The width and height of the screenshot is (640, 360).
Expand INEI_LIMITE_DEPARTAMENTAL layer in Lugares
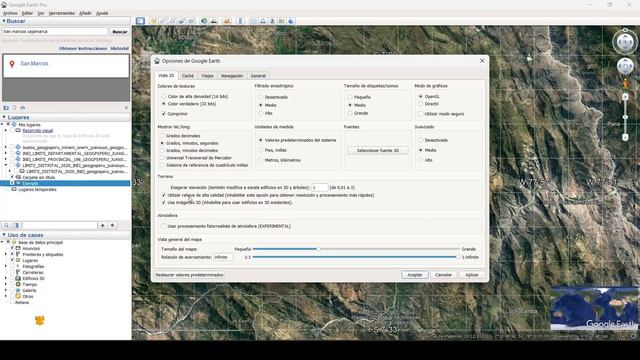(x=6, y=153)
